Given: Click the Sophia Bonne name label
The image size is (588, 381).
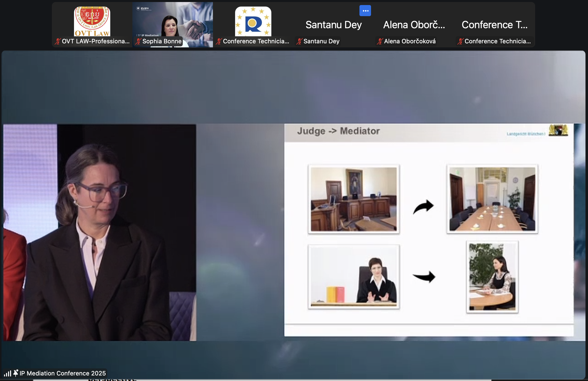Looking at the screenshot, I should coord(162,41).
